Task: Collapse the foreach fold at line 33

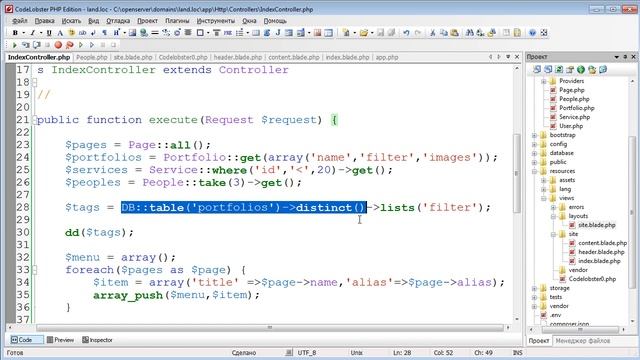Action: (x=35, y=270)
